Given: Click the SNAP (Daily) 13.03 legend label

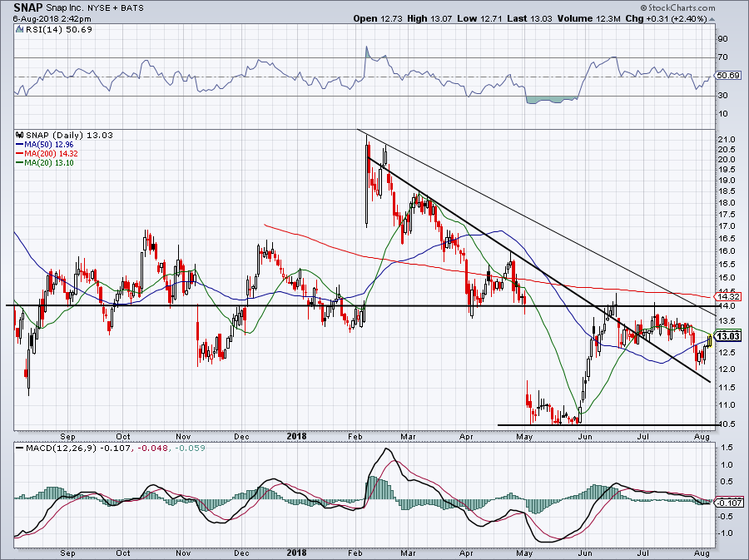Looking at the screenshot, I should (69, 135).
